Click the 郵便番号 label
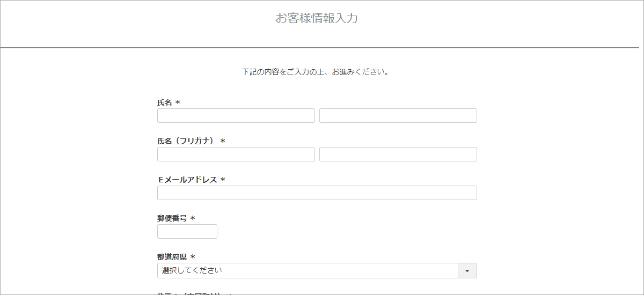The height and width of the screenshot is (295, 644). click(172, 218)
